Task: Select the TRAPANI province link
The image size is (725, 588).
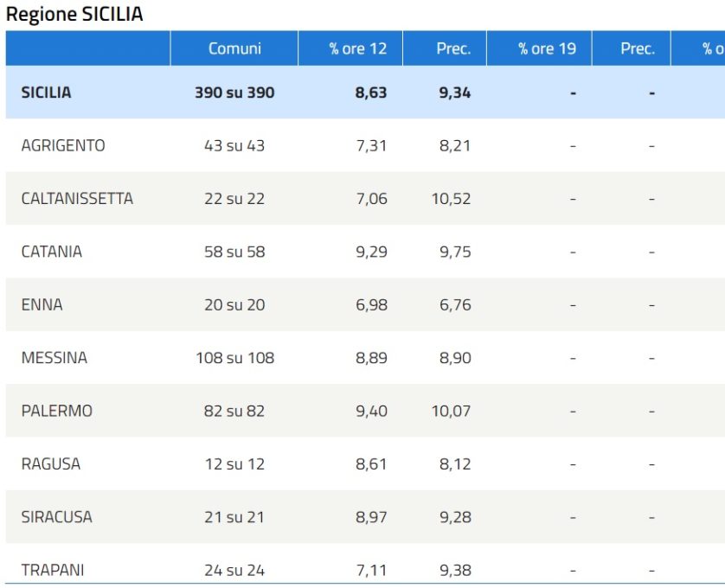Action: (x=53, y=570)
